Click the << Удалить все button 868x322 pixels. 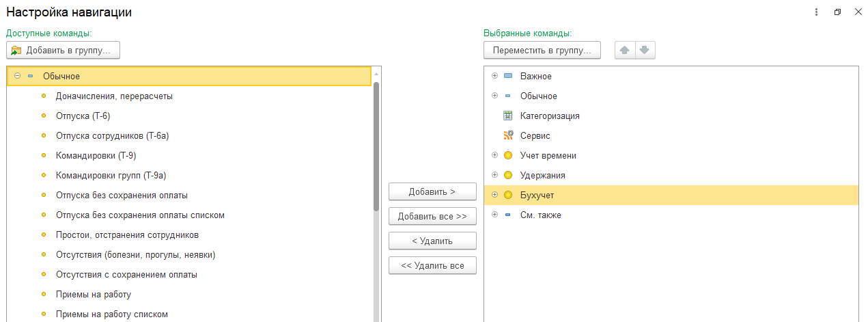coord(432,265)
